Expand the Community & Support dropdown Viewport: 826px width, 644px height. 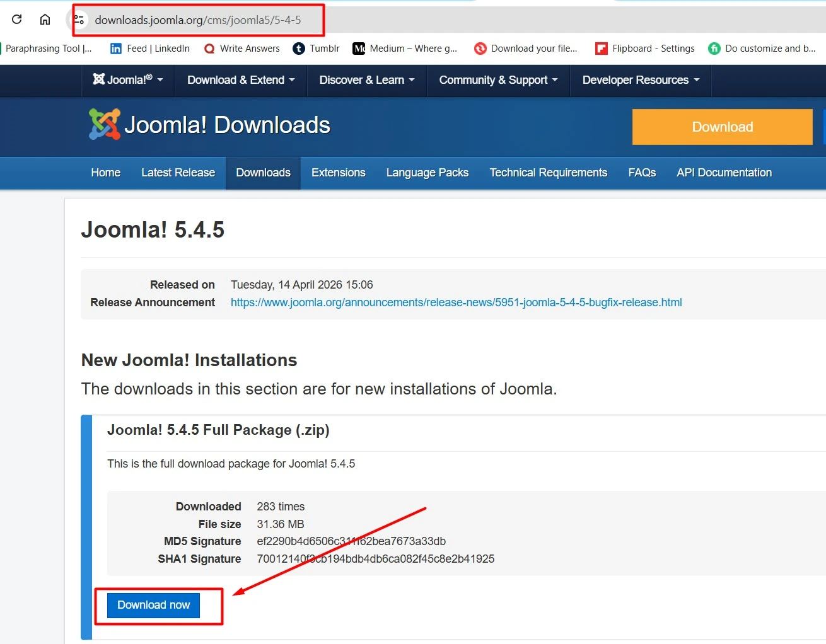[x=498, y=80]
